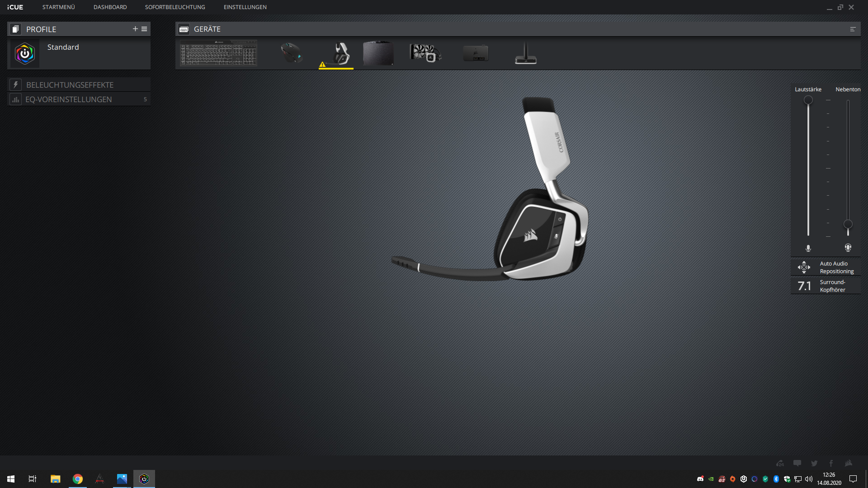Open Chrome from the taskbar

click(x=78, y=479)
